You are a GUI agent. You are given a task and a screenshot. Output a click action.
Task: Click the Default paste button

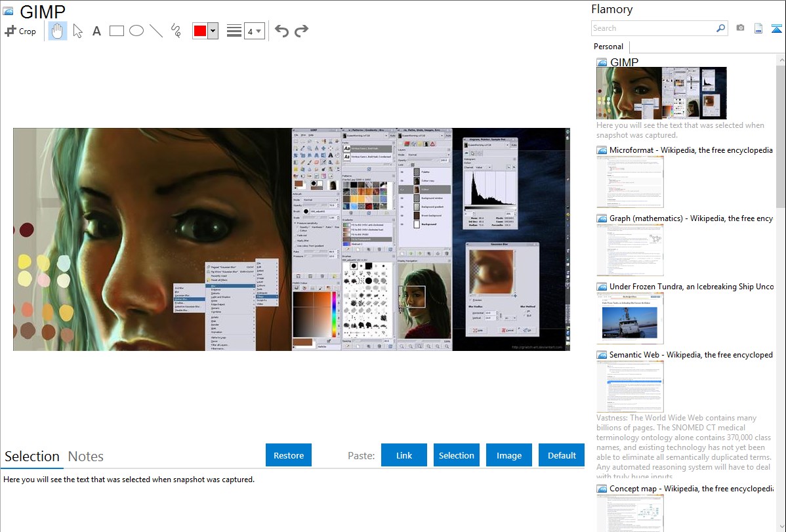point(562,455)
